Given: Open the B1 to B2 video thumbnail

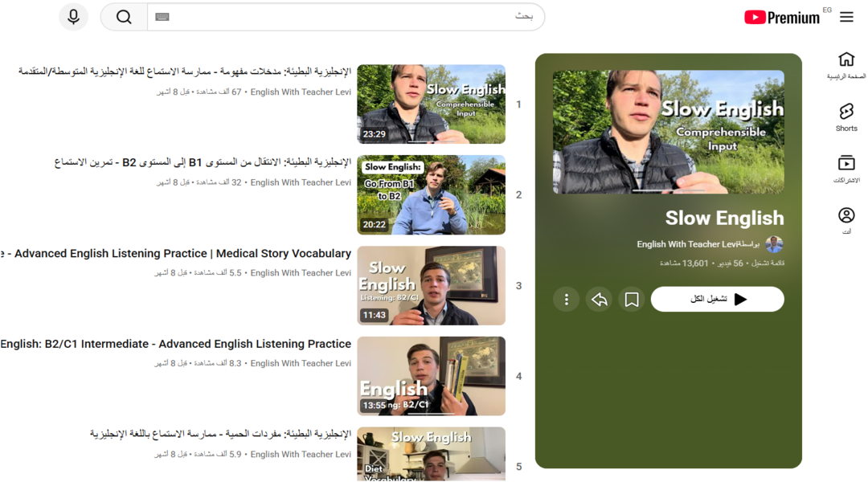Looking at the screenshot, I should coord(431,195).
